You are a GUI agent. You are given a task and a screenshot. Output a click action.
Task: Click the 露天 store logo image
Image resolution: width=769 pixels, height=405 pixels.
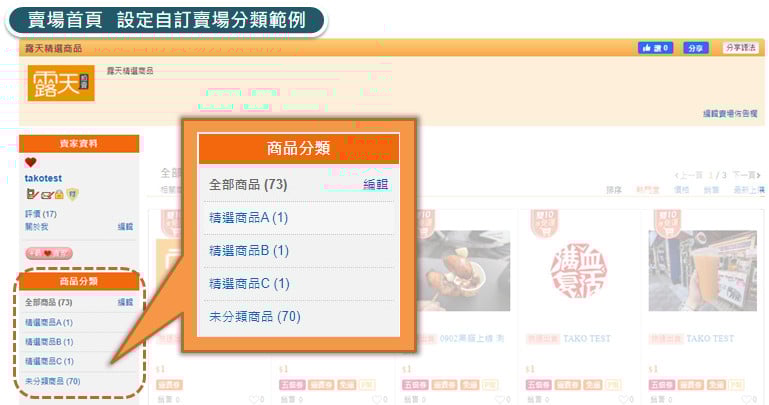[61, 83]
